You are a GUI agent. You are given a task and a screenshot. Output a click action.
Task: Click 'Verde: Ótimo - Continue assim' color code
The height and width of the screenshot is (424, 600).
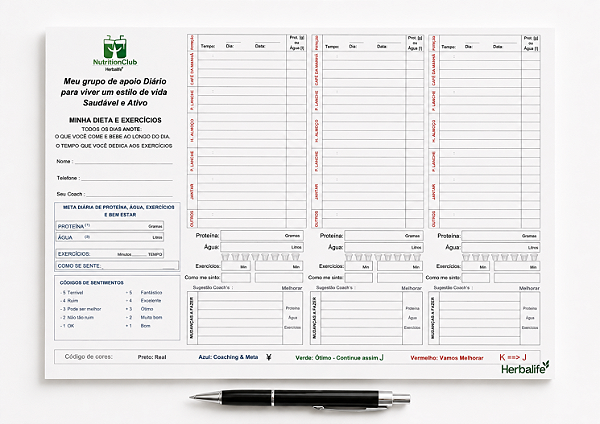pyautogui.click(x=339, y=358)
